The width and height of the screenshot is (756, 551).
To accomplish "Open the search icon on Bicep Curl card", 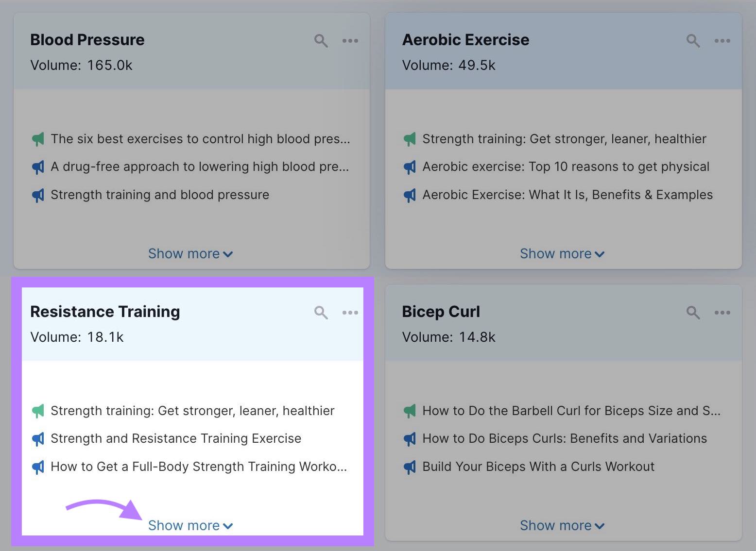I will 692,313.
